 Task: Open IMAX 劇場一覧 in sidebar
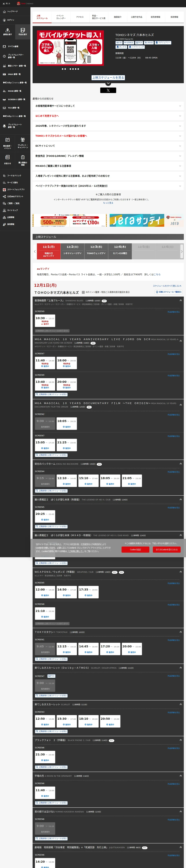[x=12, y=74]
